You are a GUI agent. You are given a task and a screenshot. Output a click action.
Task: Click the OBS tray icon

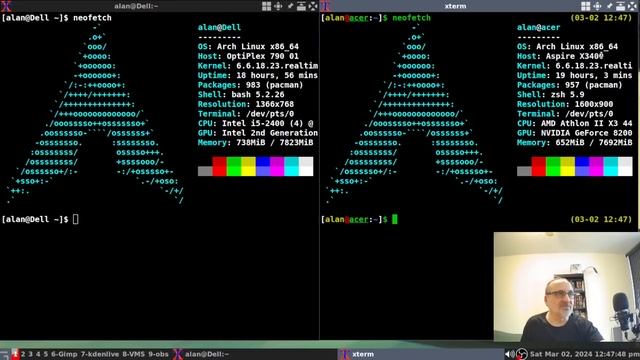click(x=521, y=354)
